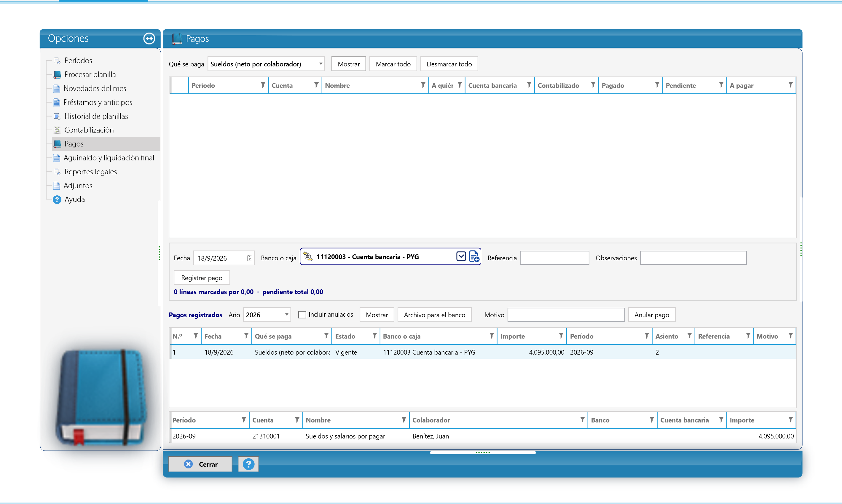Open the calendar picker in Fecha field

(x=249, y=258)
